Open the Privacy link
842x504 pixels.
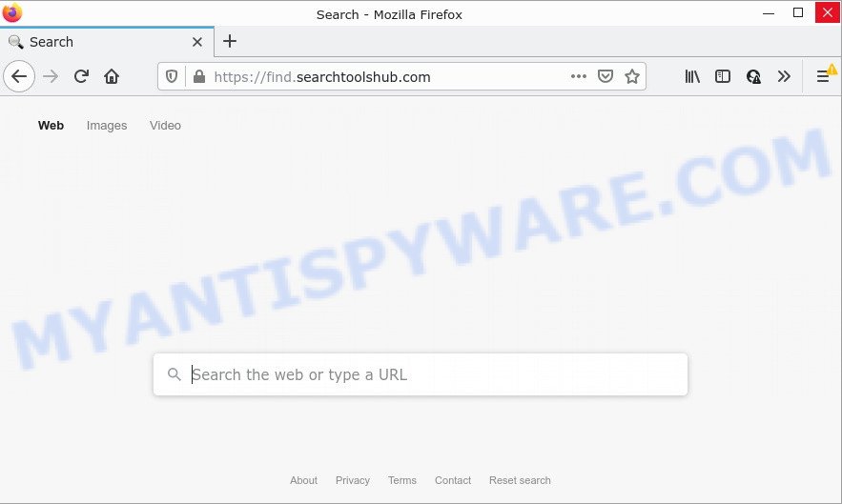[x=353, y=480]
